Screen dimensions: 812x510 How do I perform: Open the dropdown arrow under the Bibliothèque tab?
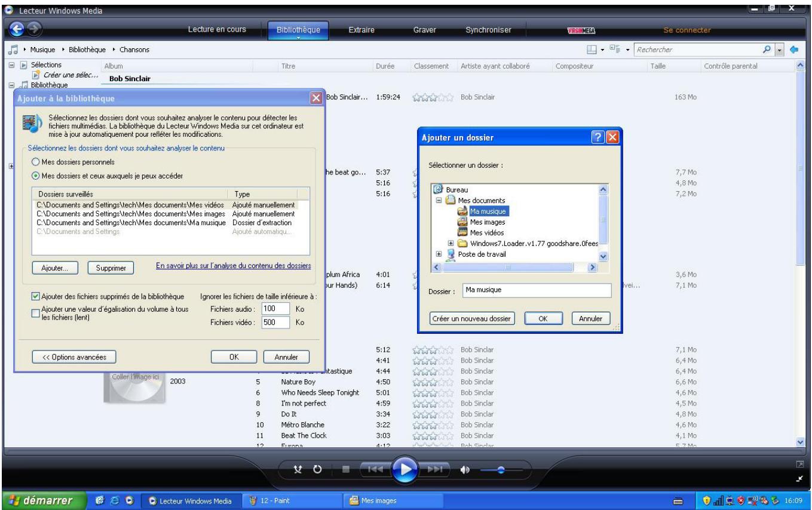(x=299, y=37)
